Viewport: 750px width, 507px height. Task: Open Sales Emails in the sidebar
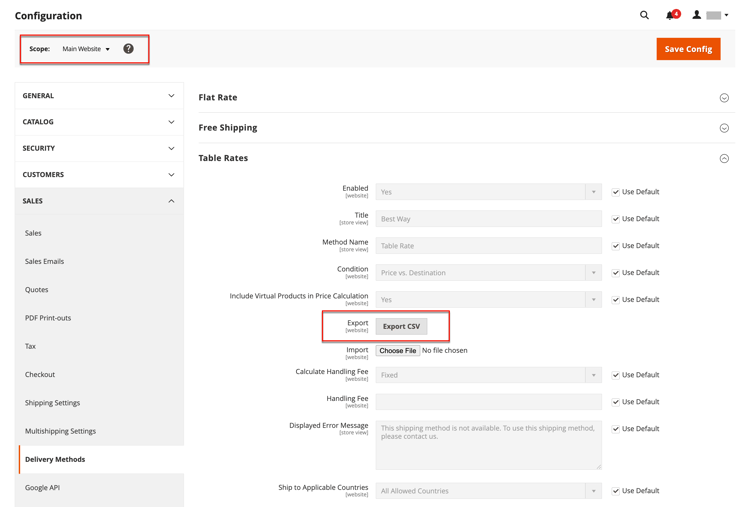44,261
